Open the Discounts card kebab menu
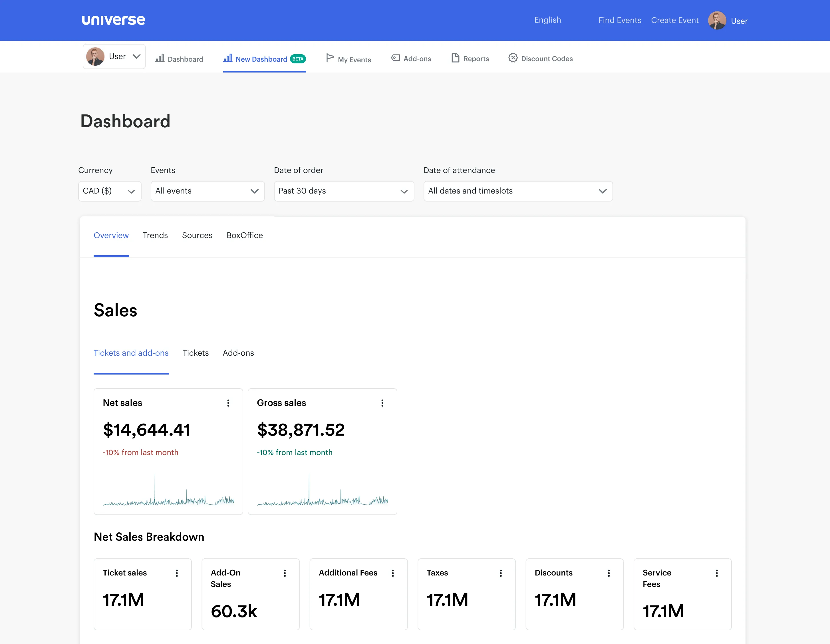This screenshot has height=644, width=830. pyautogui.click(x=609, y=573)
